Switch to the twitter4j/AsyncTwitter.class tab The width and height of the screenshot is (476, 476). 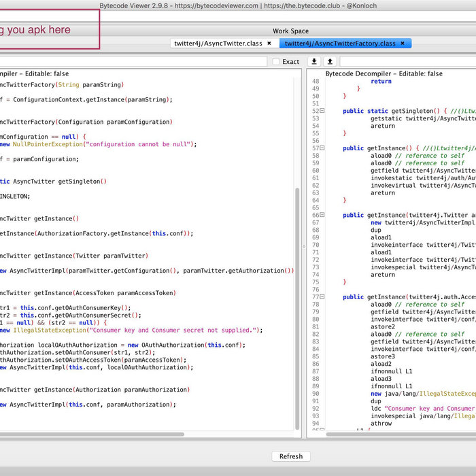[x=218, y=44]
